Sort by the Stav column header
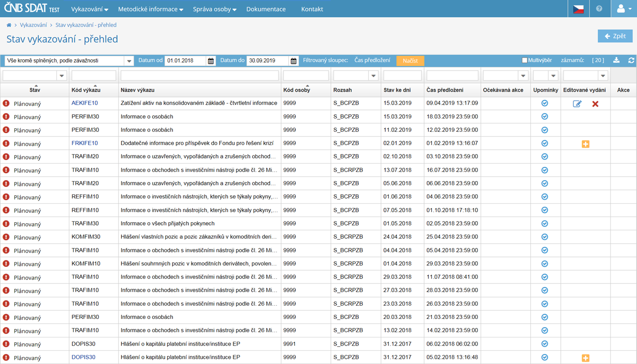Viewport: 637px width, 364px height. click(35, 90)
